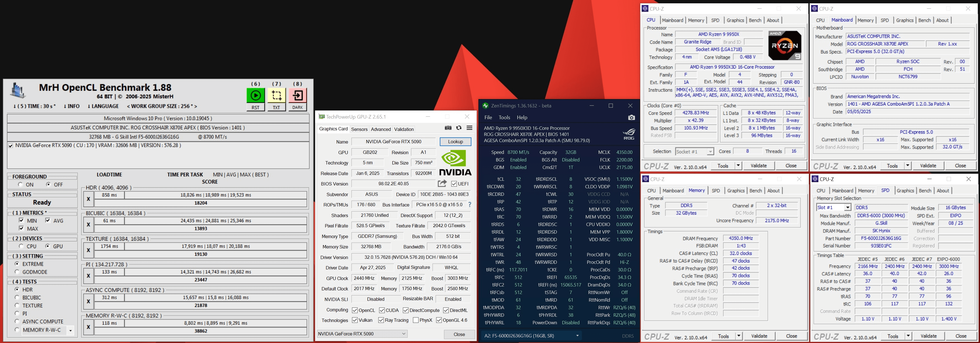The width and height of the screenshot is (980, 343).
Task: Click X button beside HDR result
Action: pos(88,199)
